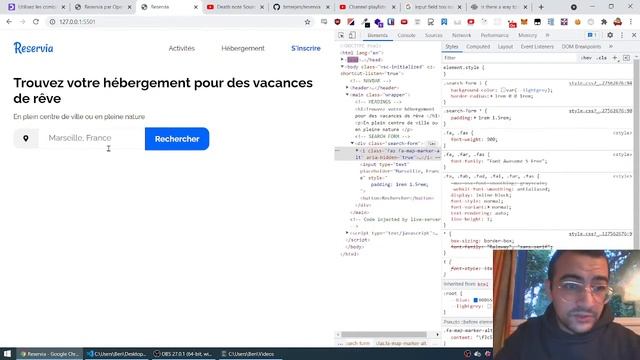Toggle the device toolbar icon in DevTools
The image size is (640, 360).
pyautogui.click(x=352, y=36)
